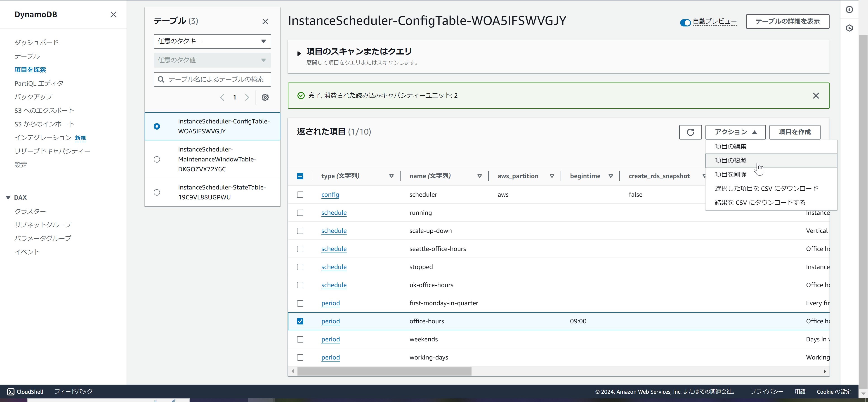This screenshot has height=402, width=868.
Task: Close the DynamoDB navigation sidebar
Action: (x=113, y=14)
